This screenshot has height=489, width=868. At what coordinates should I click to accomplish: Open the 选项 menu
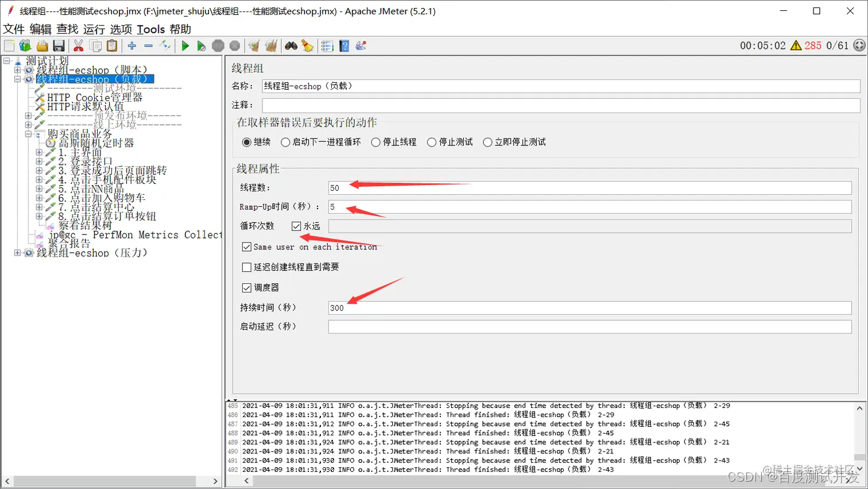(121, 29)
